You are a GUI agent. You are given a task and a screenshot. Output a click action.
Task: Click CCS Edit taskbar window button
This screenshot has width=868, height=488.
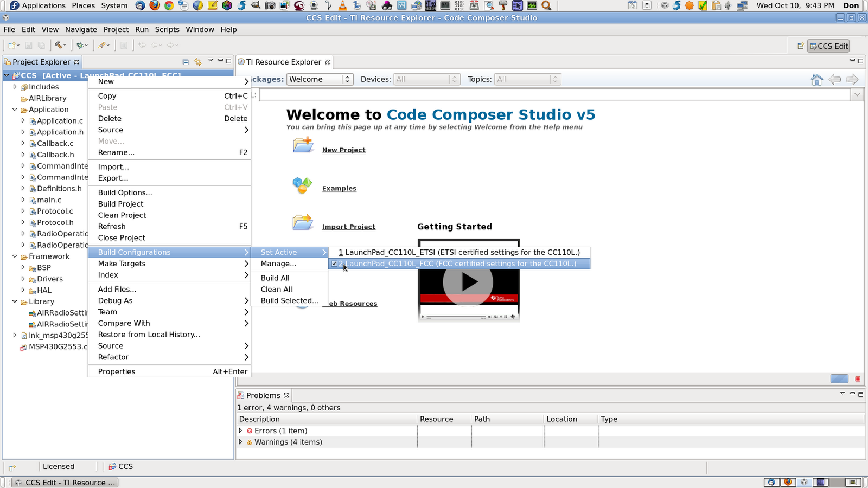[x=65, y=483]
